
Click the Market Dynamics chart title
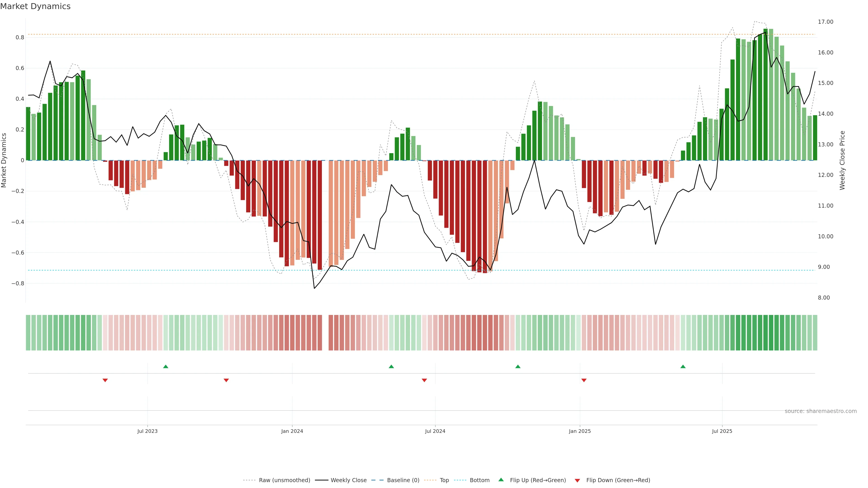pos(35,6)
